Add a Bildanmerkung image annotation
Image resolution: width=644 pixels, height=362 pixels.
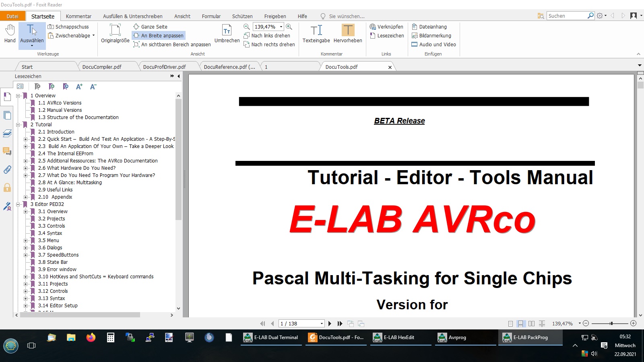click(x=431, y=35)
